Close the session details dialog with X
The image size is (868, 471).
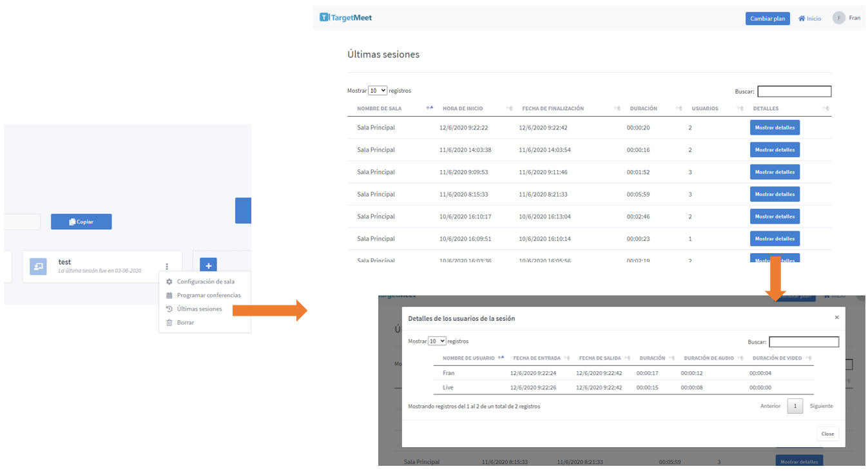click(836, 317)
